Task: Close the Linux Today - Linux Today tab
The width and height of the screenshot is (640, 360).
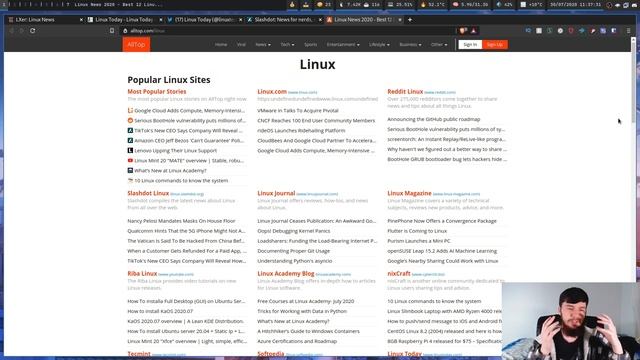Action: click(x=160, y=20)
